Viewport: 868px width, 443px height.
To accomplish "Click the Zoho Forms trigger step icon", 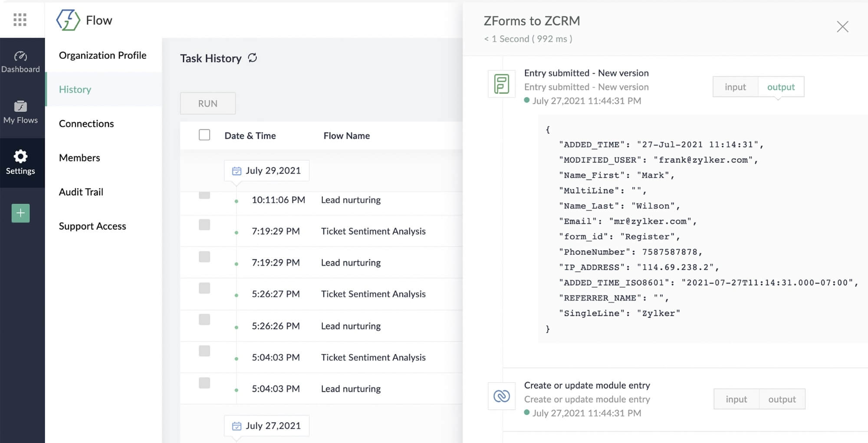I will pos(501,84).
